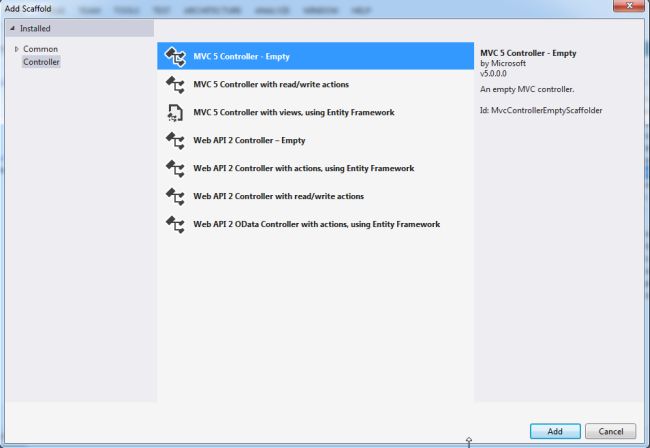This screenshot has width=650, height=448.
Task: Click the 'by Microsoft' text in details
Action: 503,63
